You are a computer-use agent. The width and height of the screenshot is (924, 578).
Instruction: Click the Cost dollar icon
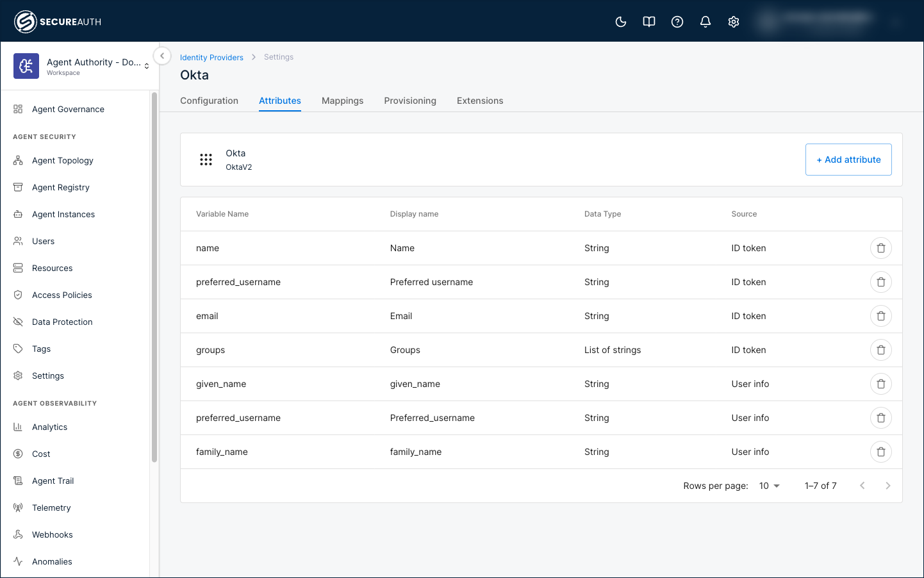pyautogui.click(x=18, y=454)
